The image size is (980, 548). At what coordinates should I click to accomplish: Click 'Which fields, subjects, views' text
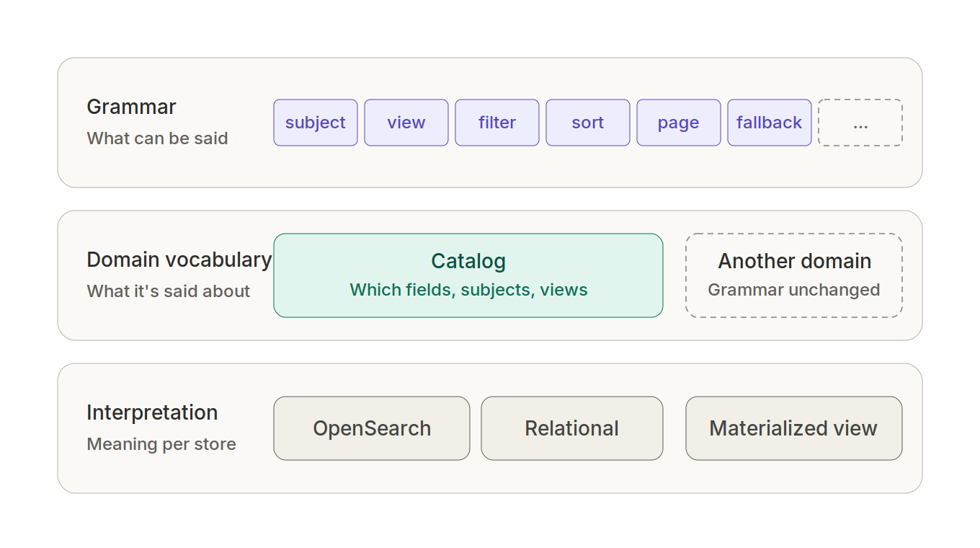(469, 290)
